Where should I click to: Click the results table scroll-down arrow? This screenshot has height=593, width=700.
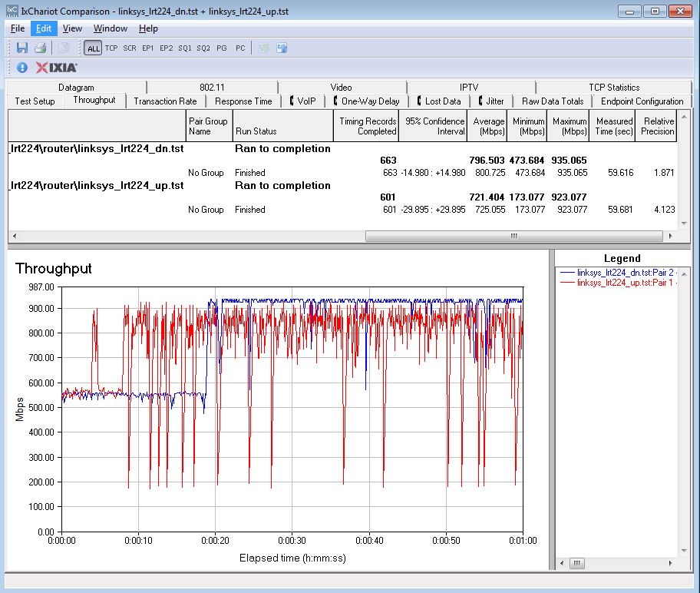tap(684, 223)
